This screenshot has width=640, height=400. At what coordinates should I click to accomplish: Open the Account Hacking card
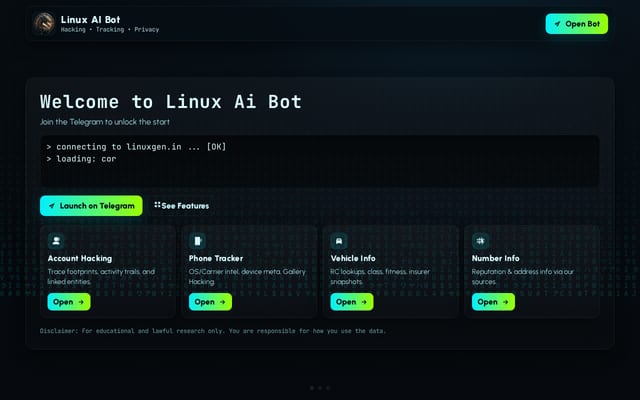coord(69,302)
